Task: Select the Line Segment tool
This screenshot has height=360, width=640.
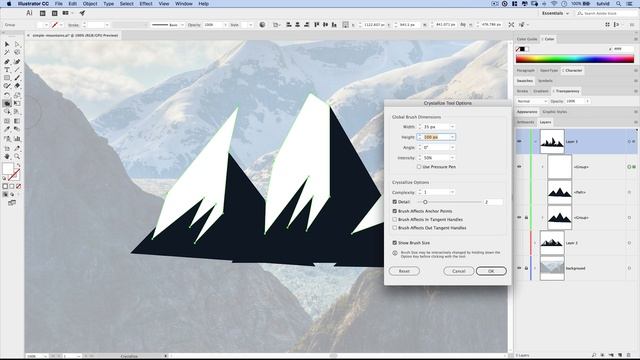Action: [x=17, y=70]
